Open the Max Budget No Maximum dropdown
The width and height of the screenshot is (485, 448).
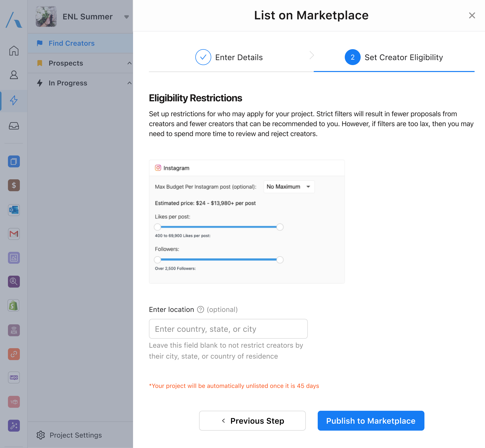289,187
